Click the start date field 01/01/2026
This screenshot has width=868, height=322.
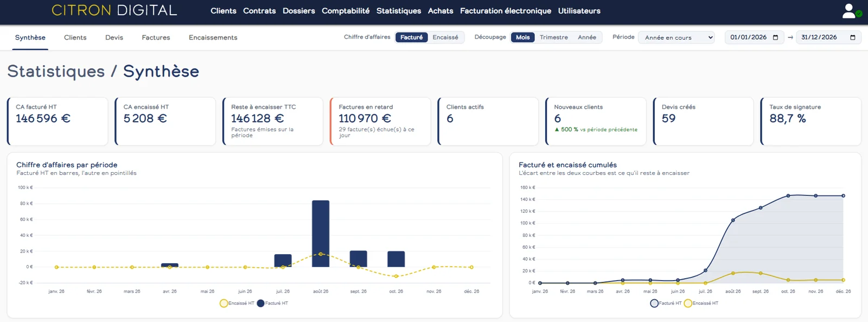pos(755,37)
